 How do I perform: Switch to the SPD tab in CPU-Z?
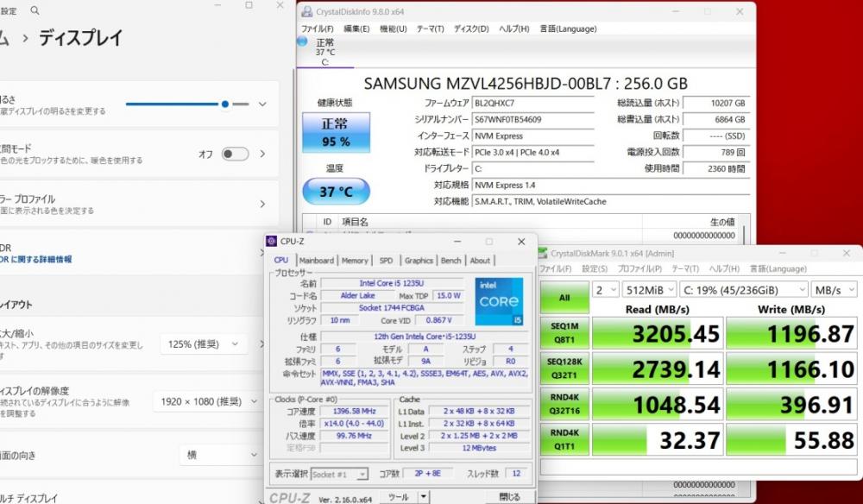(x=387, y=261)
